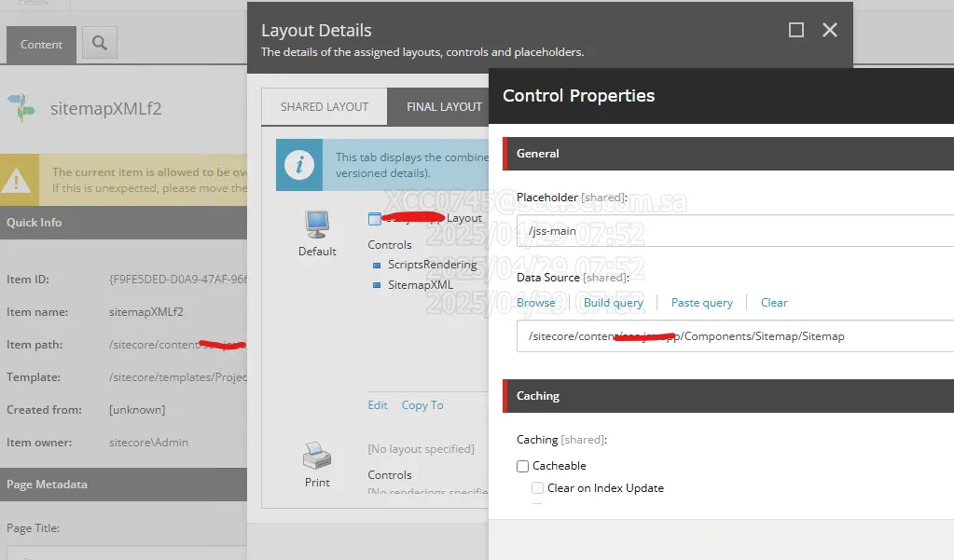Click the maximize icon on Layout Details
This screenshot has height=560, width=954.
pyautogui.click(x=795, y=30)
